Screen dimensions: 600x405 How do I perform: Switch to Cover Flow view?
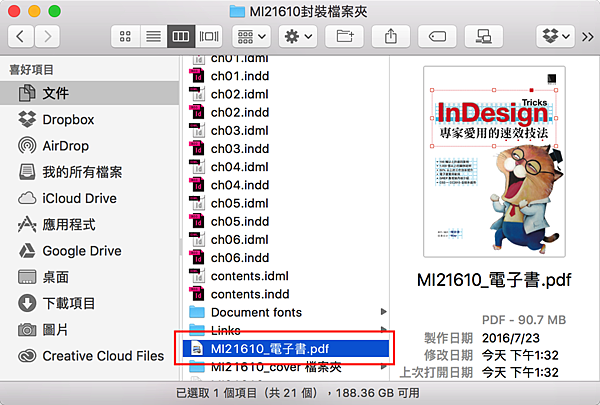209,37
